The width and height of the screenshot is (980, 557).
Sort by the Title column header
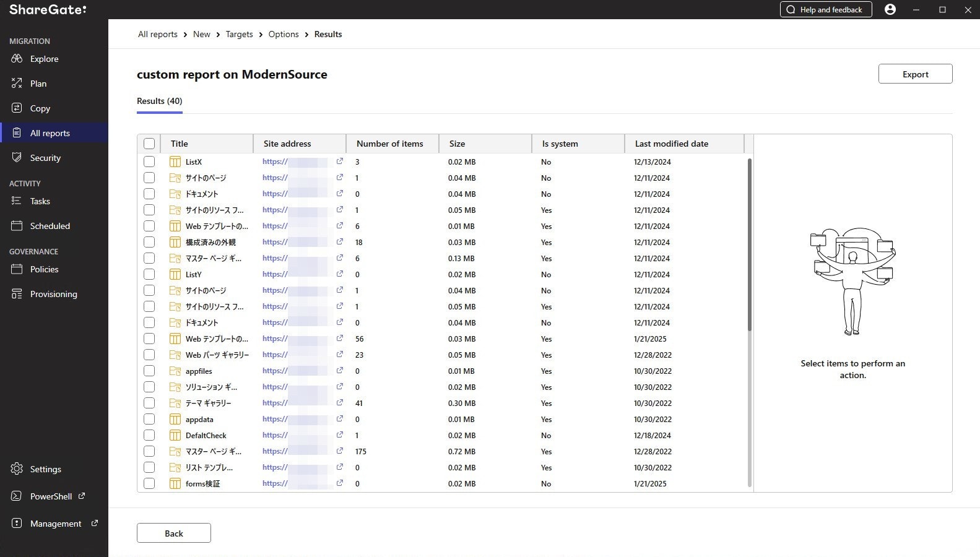coord(207,144)
